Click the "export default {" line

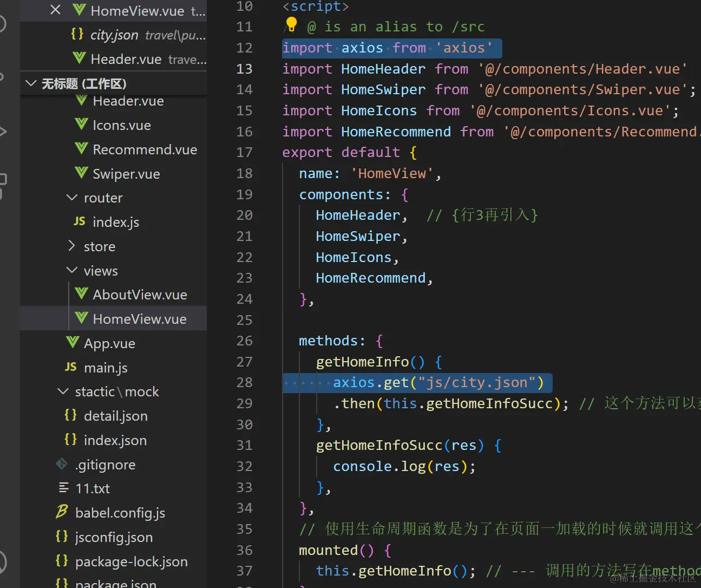[x=350, y=152]
